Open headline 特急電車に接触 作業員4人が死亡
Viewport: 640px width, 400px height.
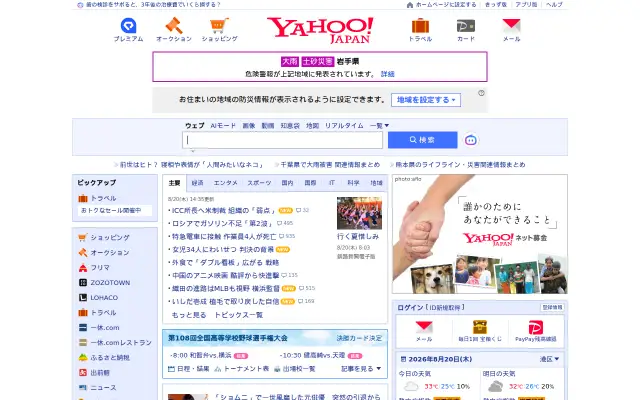(x=224, y=236)
